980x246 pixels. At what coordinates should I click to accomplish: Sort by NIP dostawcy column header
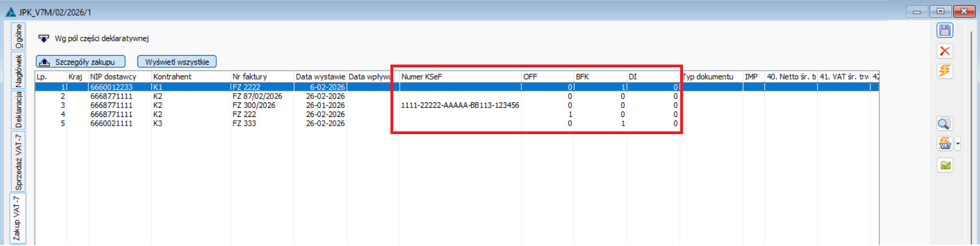pos(120,76)
